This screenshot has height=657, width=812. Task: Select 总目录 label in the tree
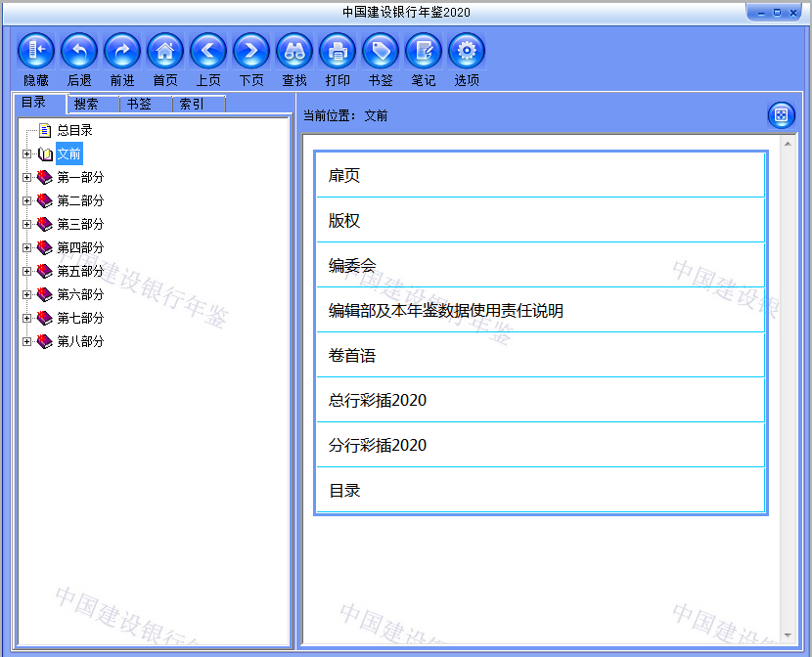pos(74,130)
